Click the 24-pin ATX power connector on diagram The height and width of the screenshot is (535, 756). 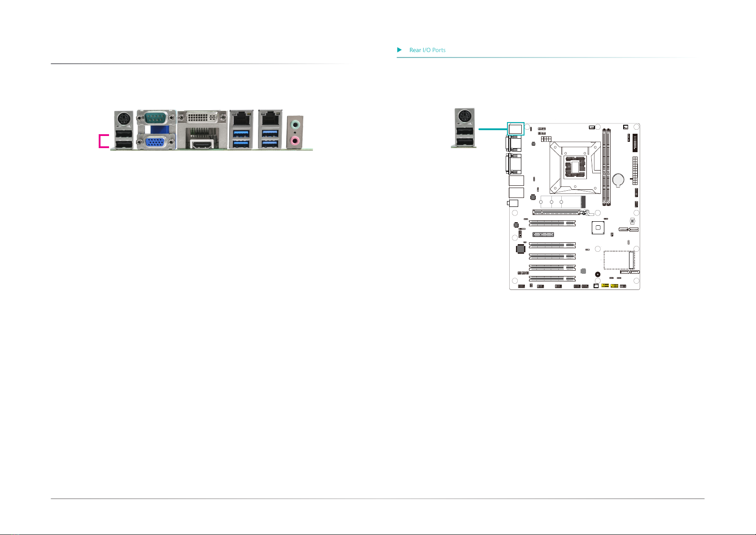635,171
